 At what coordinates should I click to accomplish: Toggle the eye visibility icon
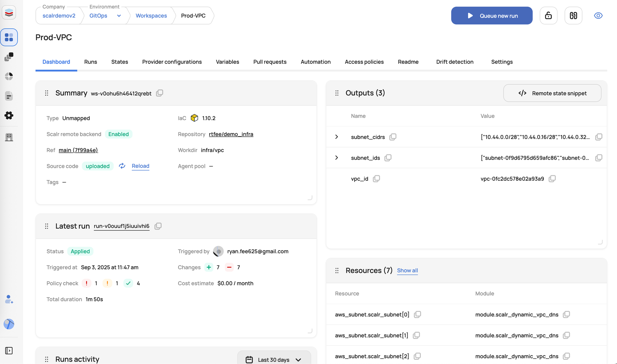598,15
